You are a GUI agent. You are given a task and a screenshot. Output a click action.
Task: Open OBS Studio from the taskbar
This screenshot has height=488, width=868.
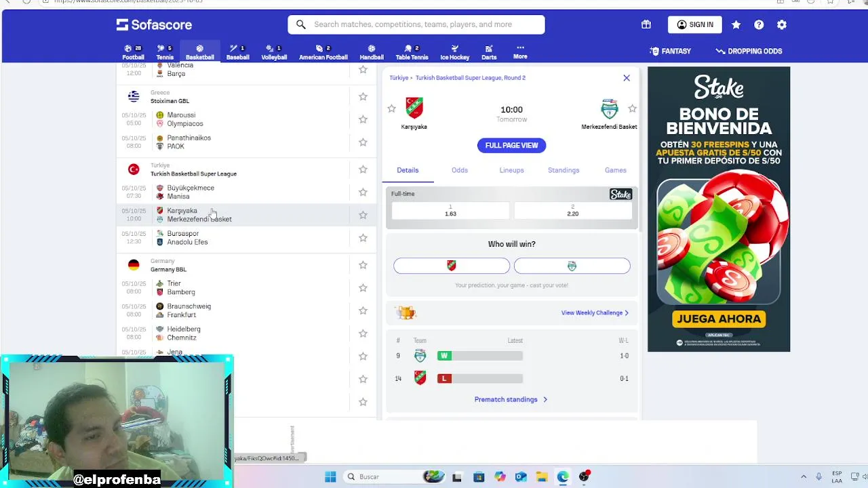[x=584, y=476]
